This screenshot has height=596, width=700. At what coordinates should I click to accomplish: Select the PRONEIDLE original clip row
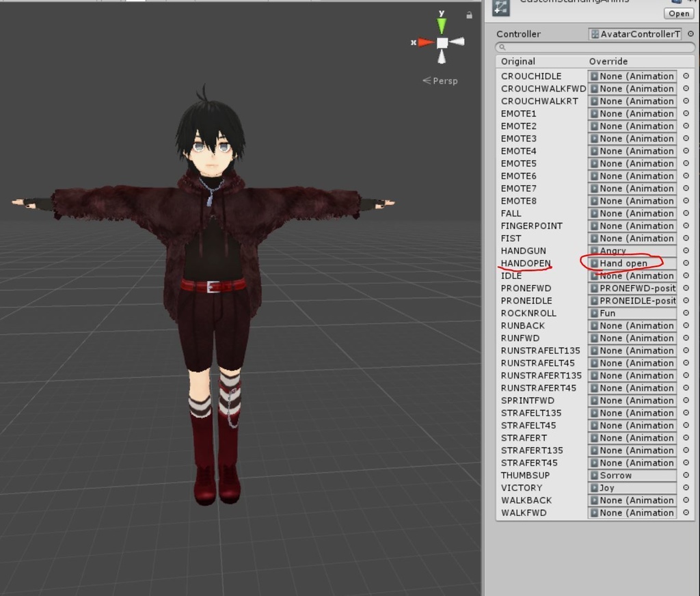526,301
